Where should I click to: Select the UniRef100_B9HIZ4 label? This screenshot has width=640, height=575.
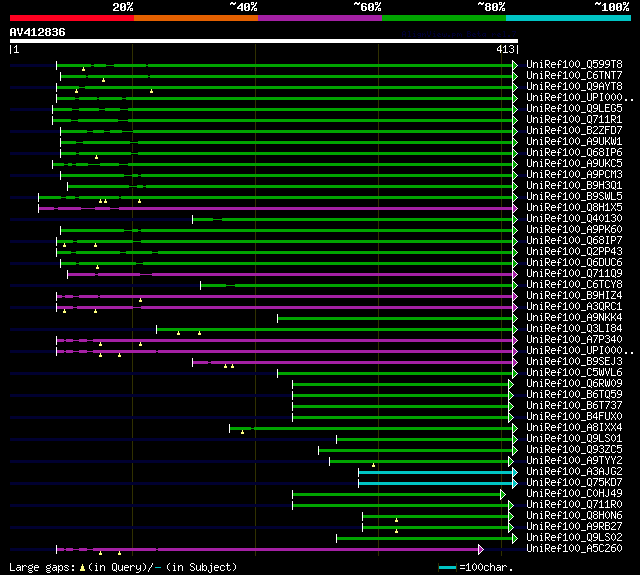tap(574, 296)
